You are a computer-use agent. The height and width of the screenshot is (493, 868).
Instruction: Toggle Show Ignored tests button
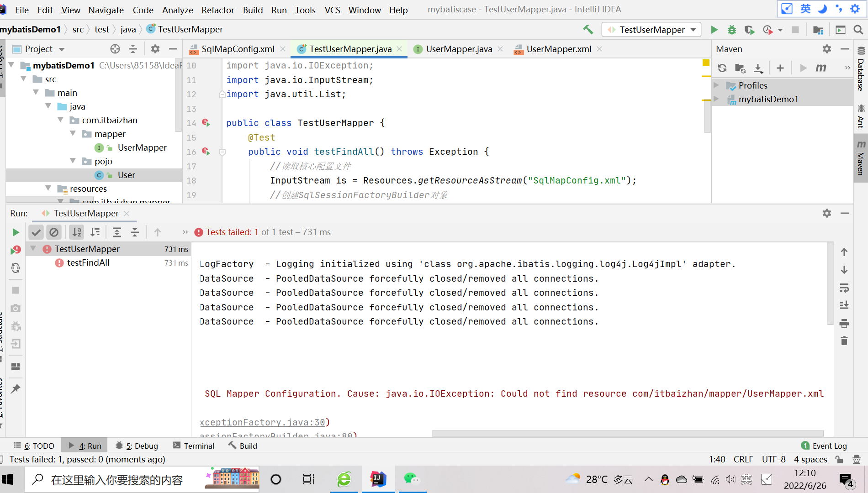[54, 232]
